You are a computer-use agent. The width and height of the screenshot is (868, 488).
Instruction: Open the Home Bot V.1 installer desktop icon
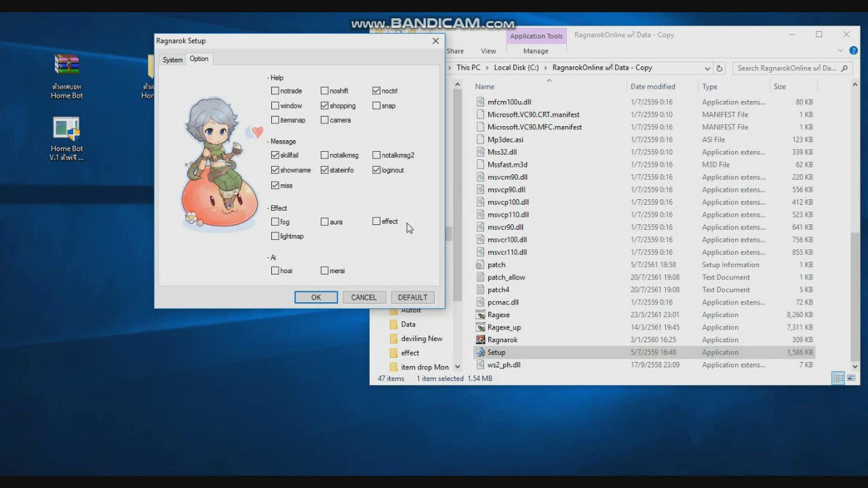coord(66,129)
